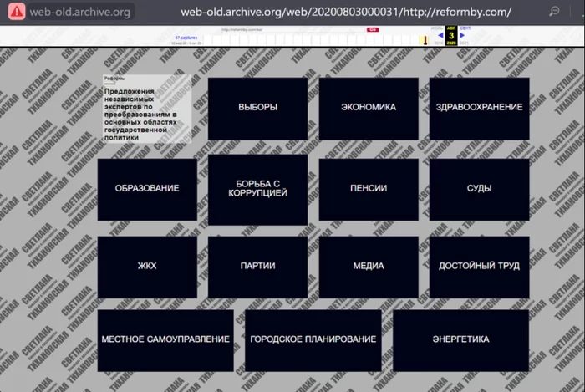Open the ЗДРАВООХРАНЕНИЕ tile
The height and width of the screenshot is (392, 585).
click(x=479, y=109)
